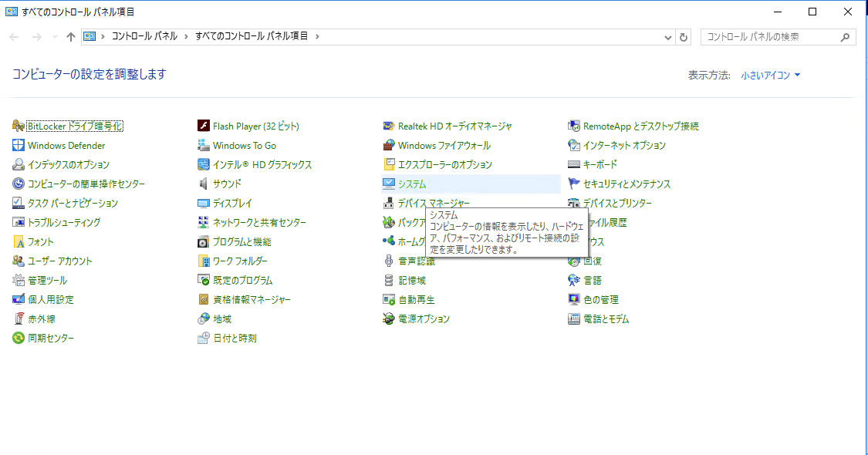The height and width of the screenshot is (455, 868).
Task: Click the インターネット オプション icon
Action: coord(574,146)
